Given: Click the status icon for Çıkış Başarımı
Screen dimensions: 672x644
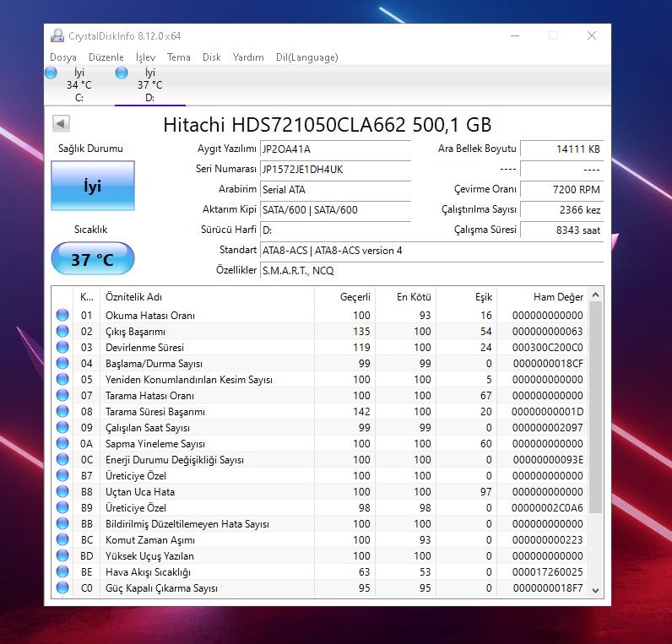Looking at the screenshot, I should 62,331.
